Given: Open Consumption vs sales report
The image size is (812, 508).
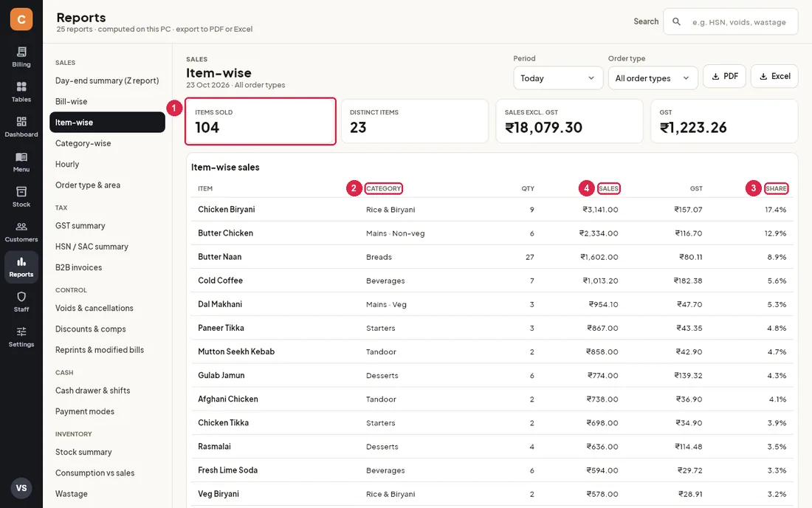Looking at the screenshot, I should (107, 473).
